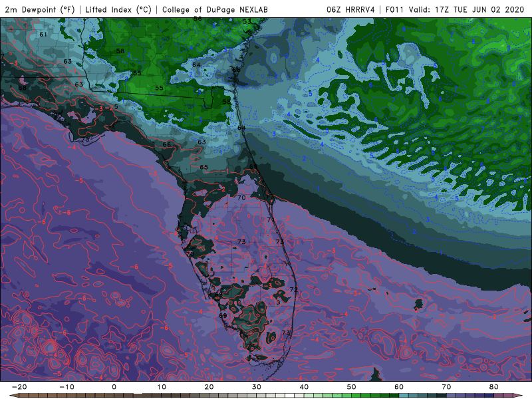Click the 80 label on the color scale
Image resolution: width=532 pixels, height=399 pixels.
point(494,387)
